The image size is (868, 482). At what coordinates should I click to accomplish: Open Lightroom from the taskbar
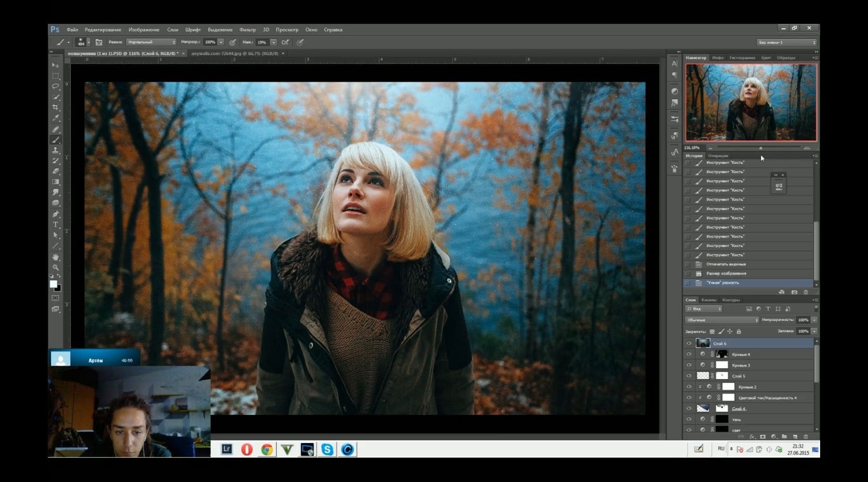[x=226, y=449]
